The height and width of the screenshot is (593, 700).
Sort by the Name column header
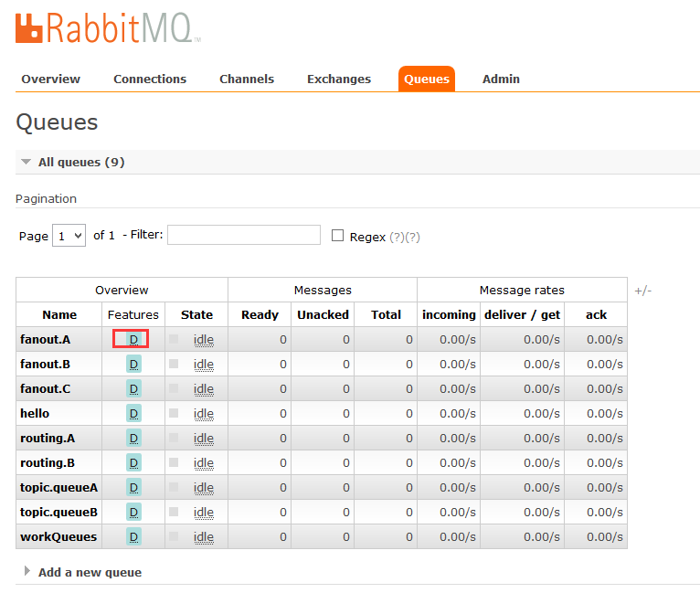tap(59, 314)
